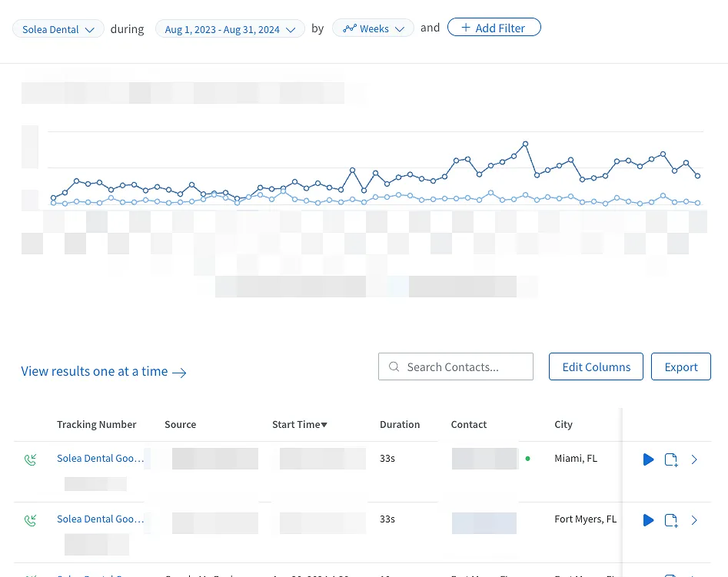
Task: Sort by the Duration column header
Action: coord(399,424)
